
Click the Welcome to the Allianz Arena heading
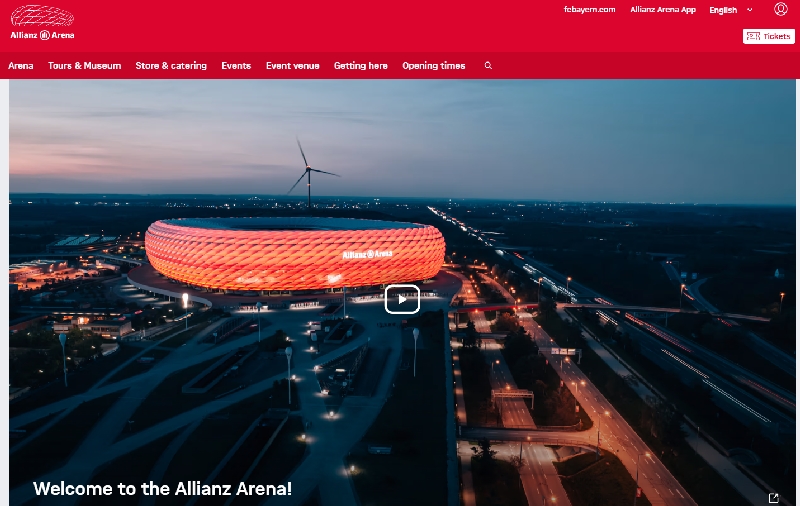pos(162,488)
